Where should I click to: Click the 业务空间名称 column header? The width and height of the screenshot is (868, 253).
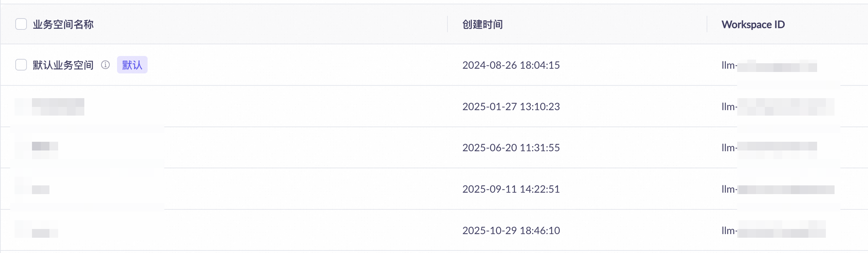63,24
